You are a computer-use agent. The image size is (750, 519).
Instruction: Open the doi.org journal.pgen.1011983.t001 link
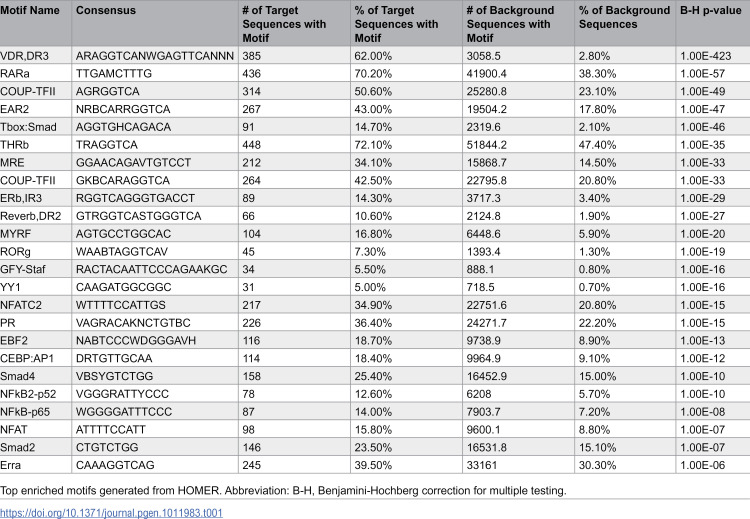111,513
